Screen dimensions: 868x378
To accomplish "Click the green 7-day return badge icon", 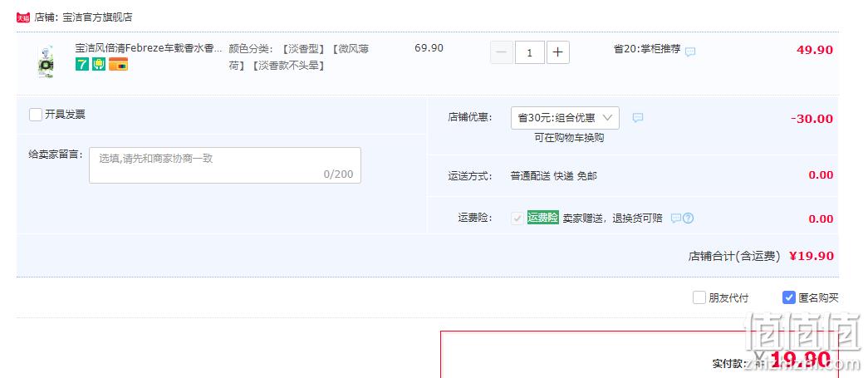I will 82,64.
